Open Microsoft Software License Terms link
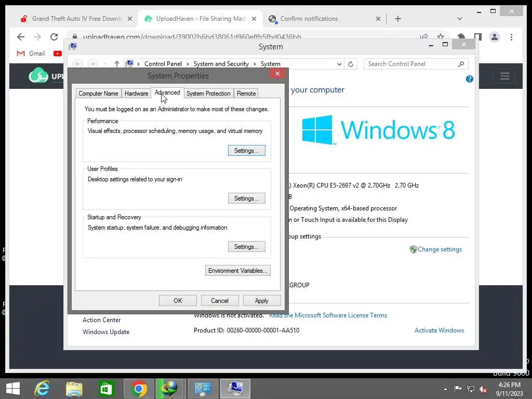The image size is (532, 399). [328, 315]
